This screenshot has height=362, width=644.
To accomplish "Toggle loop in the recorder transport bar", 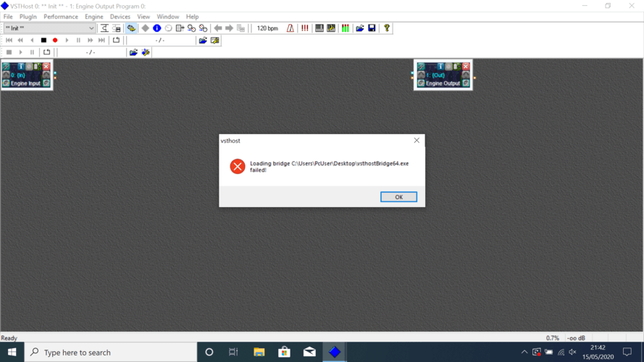I will (x=47, y=52).
